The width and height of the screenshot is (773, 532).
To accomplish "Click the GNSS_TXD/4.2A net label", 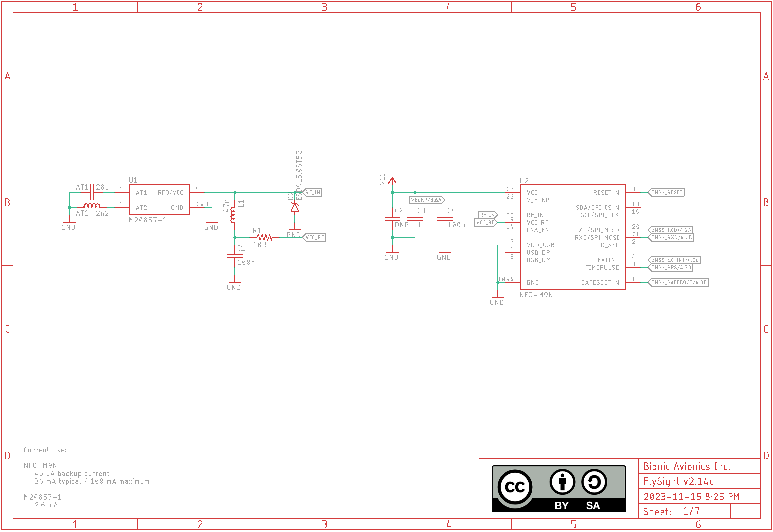I will click(671, 230).
